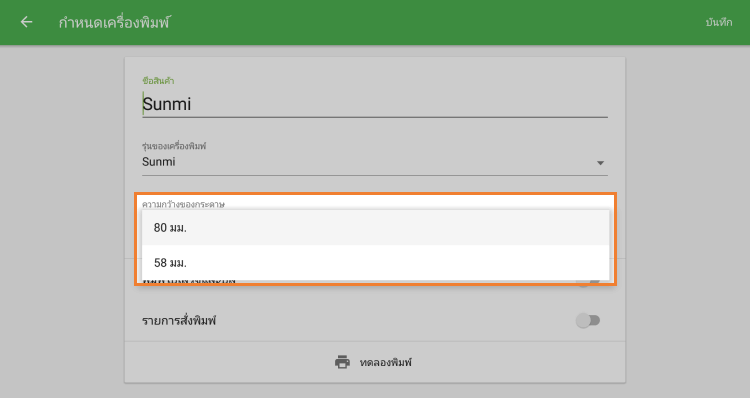Viewport: 750px width, 398px height.
Task: Click the รุ่นของเครื่องพิมพ์ field label
Action: click(x=174, y=146)
